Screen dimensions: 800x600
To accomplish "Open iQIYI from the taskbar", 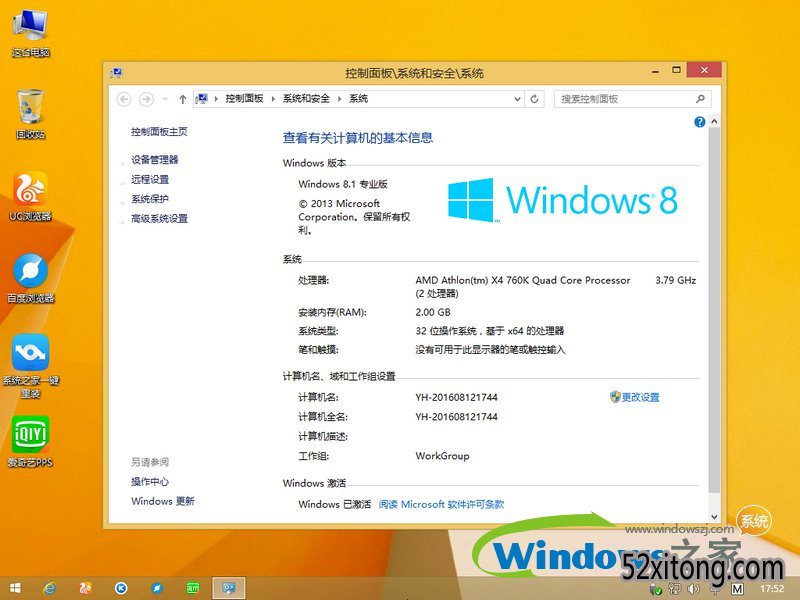I will (x=192, y=588).
